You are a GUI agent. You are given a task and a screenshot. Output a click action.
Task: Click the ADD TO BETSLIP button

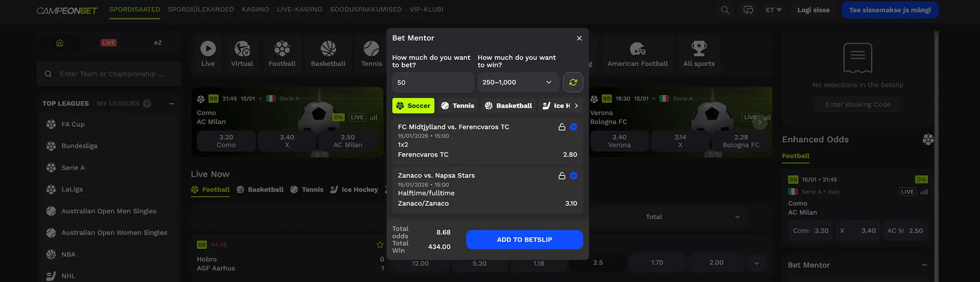pos(524,240)
